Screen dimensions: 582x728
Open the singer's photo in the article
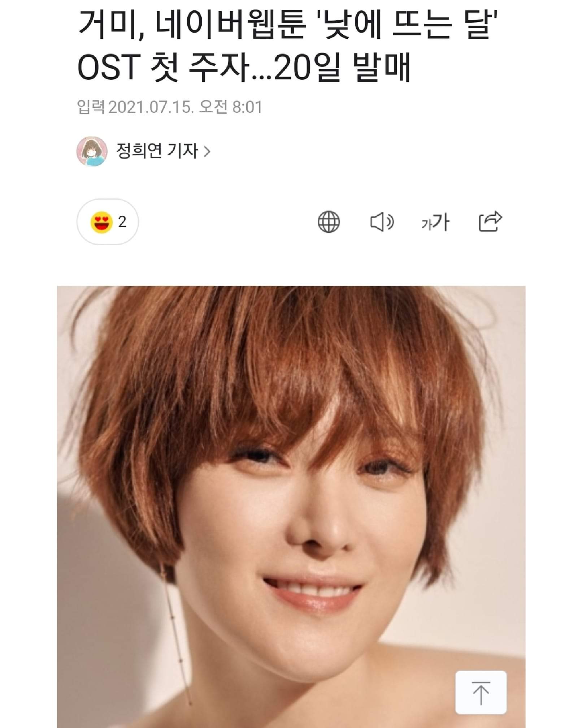coord(291,507)
